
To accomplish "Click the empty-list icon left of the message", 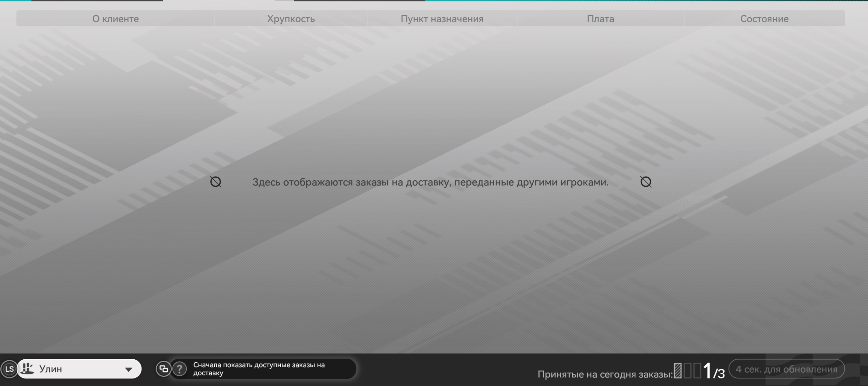I will (x=216, y=182).
